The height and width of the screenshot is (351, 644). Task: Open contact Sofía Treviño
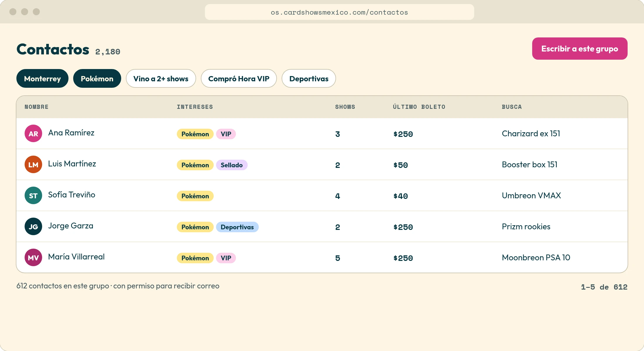point(72,195)
